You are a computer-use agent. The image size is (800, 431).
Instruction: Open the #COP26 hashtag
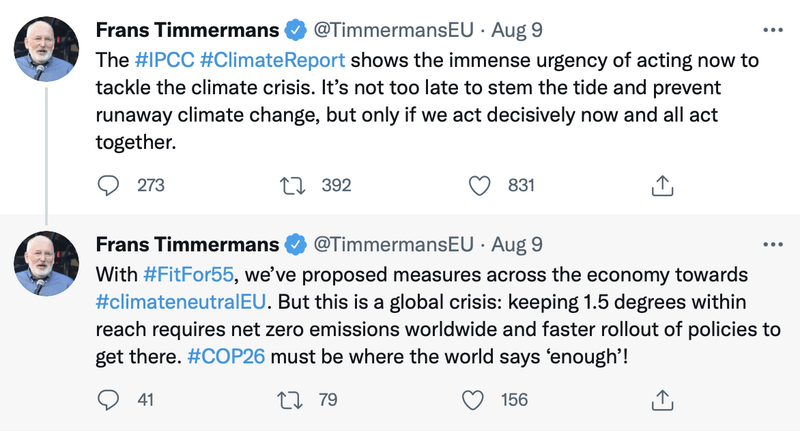pyautogui.click(x=226, y=356)
